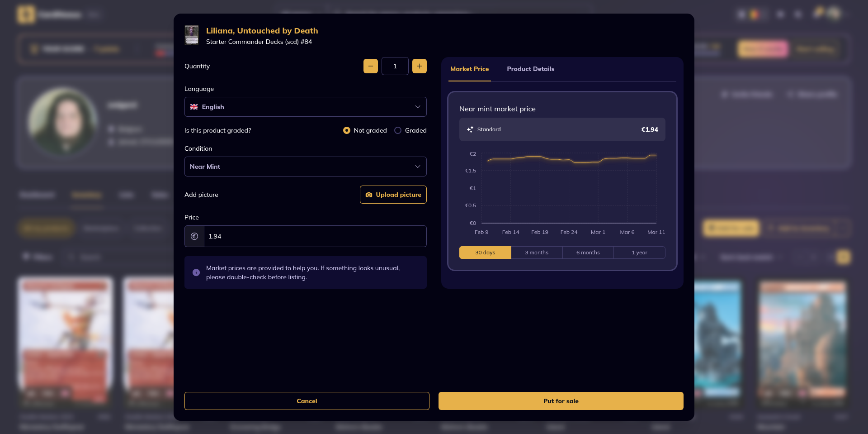Click the UK flag icon in Language
The image size is (868, 434).
tap(194, 107)
